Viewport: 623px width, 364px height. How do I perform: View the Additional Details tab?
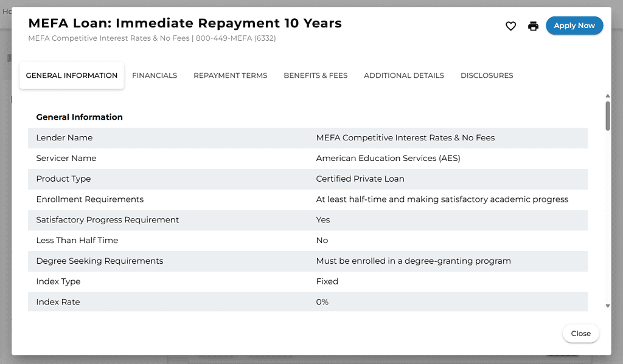[404, 75]
